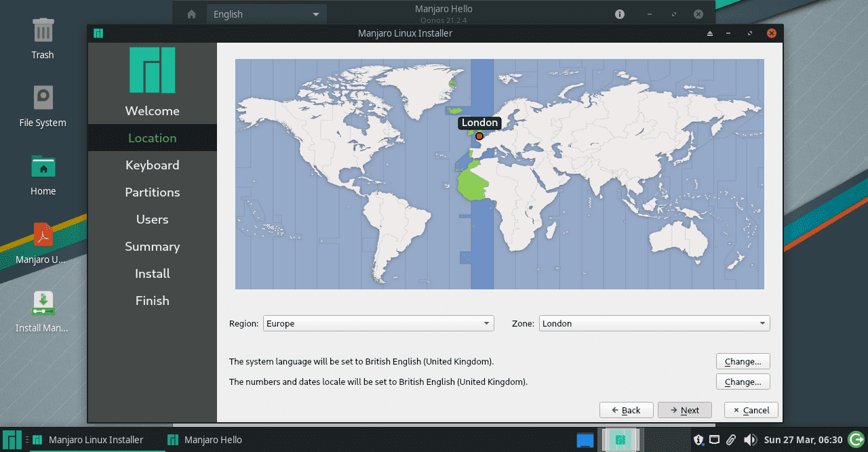This screenshot has width=868, height=452.
Task: Open the network connection tray icon
Action: [x=715, y=440]
